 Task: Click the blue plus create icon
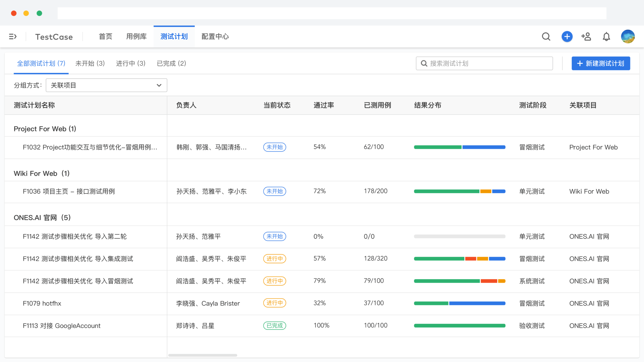(x=567, y=37)
